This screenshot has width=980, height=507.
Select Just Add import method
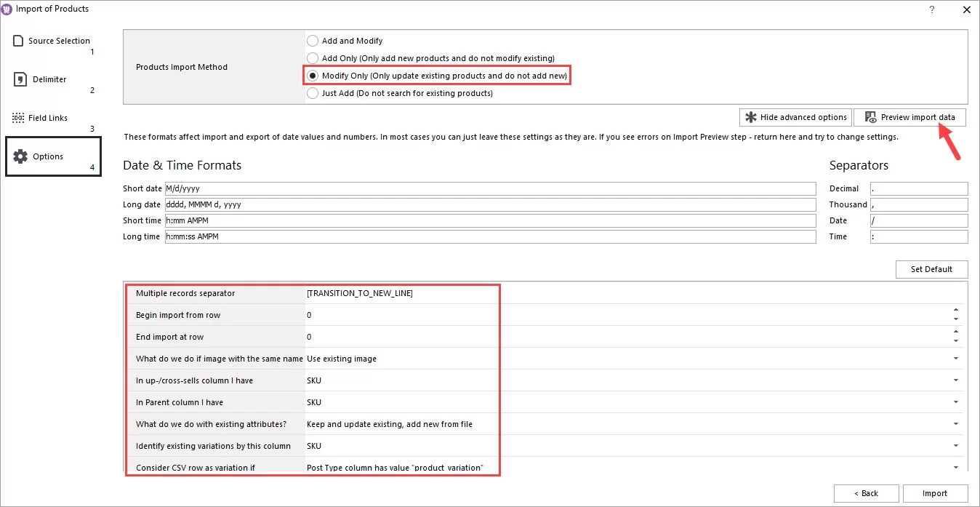point(313,93)
